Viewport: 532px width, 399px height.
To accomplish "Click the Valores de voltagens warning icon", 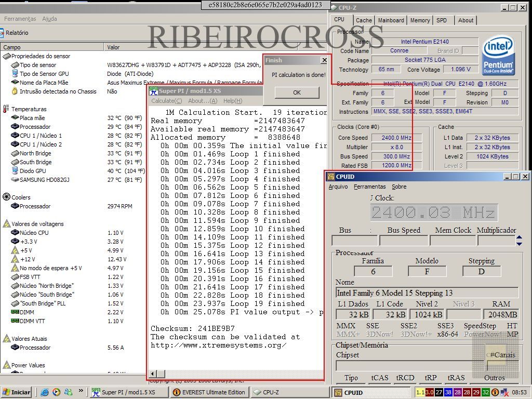I will click(x=6, y=223).
